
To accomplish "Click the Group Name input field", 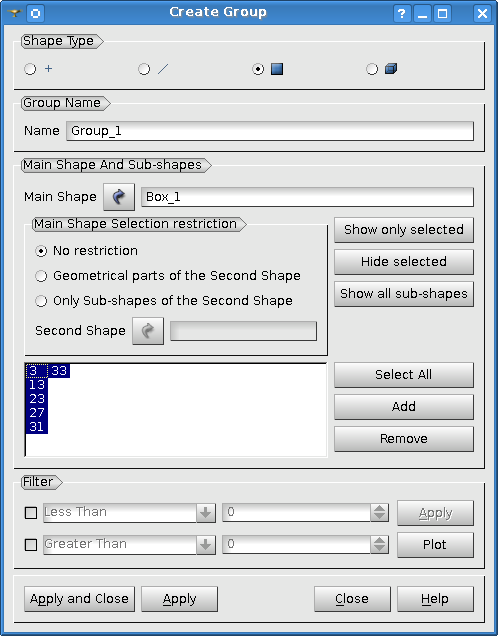I will pyautogui.click(x=270, y=131).
